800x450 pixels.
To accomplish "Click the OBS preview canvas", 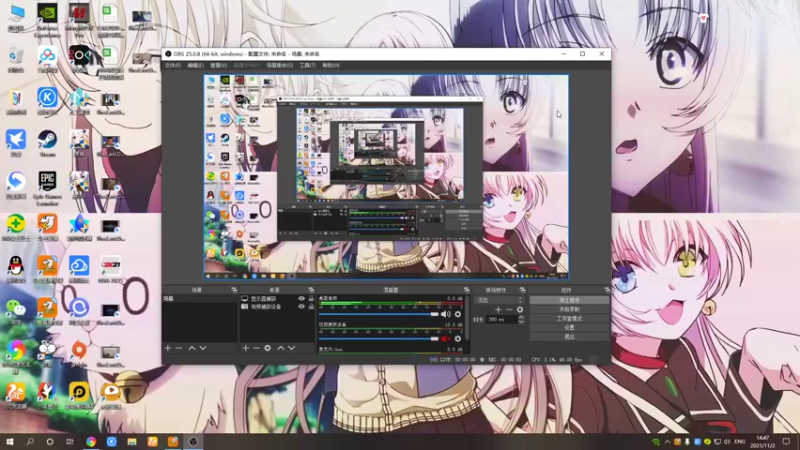I will [386, 177].
